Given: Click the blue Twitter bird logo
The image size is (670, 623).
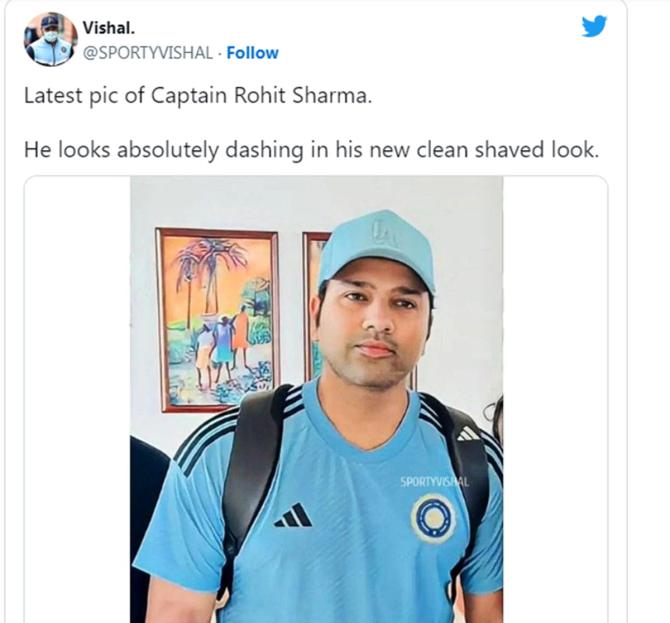Looking at the screenshot, I should tap(594, 26).
